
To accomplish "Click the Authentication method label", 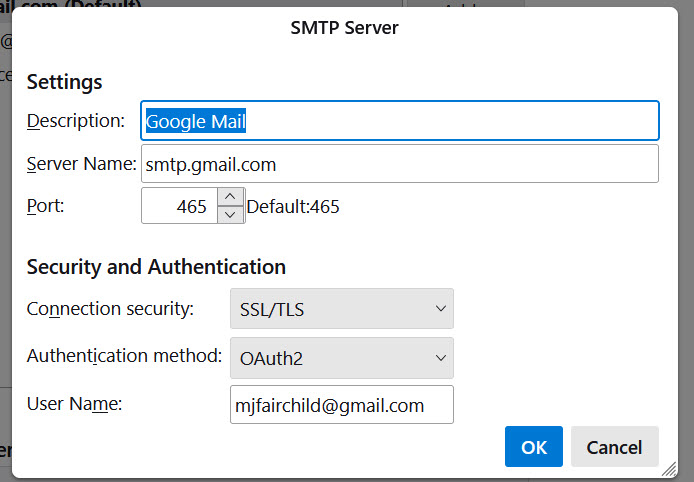I will point(124,355).
